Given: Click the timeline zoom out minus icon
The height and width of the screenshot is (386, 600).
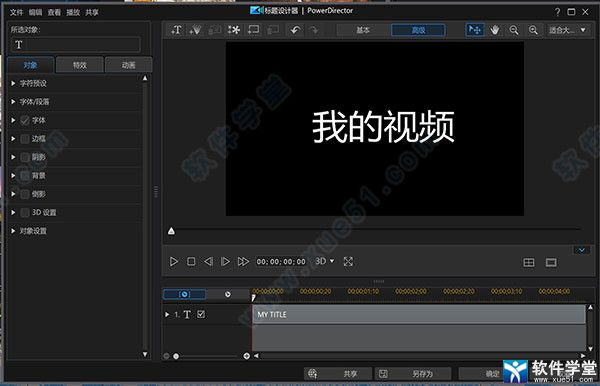Looking at the screenshot, I should (x=166, y=356).
